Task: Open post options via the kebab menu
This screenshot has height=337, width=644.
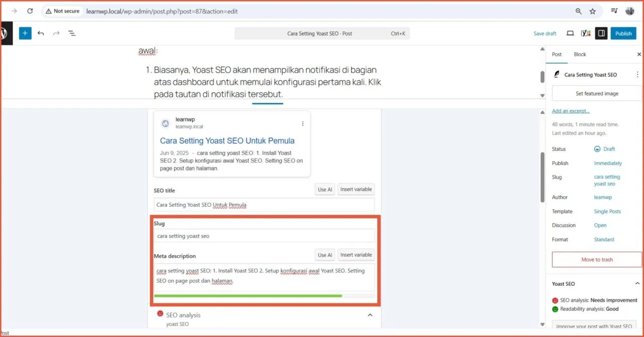Action: [637, 74]
